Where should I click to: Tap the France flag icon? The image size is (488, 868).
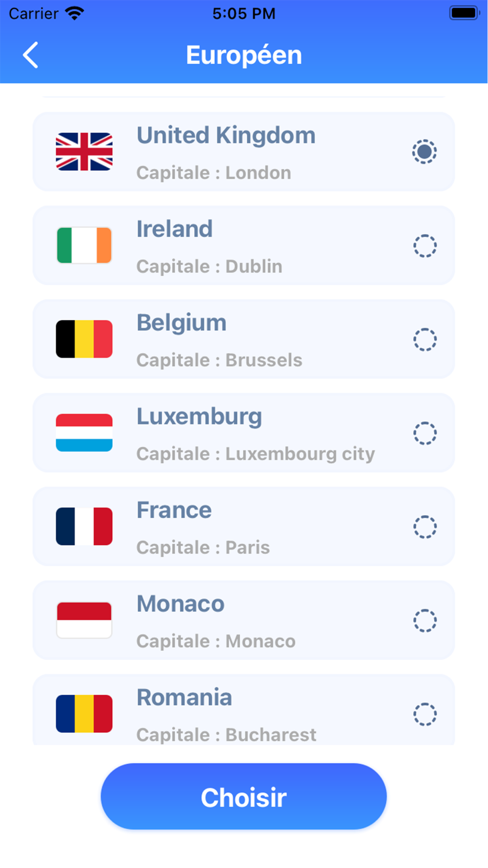pyautogui.click(x=84, y=527)
